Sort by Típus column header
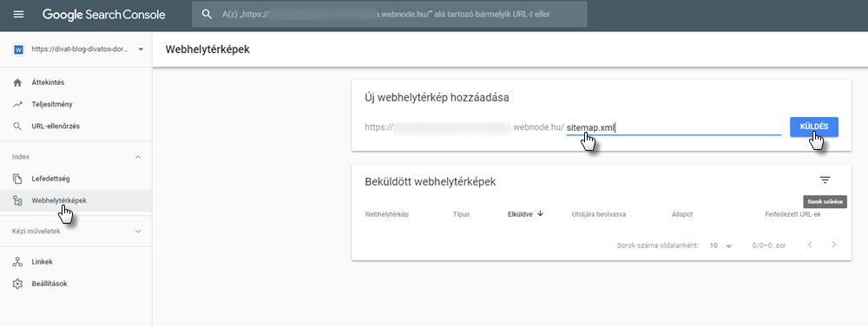Image resolution: width=868 pixels, height=326 pixels. [461, 214]
